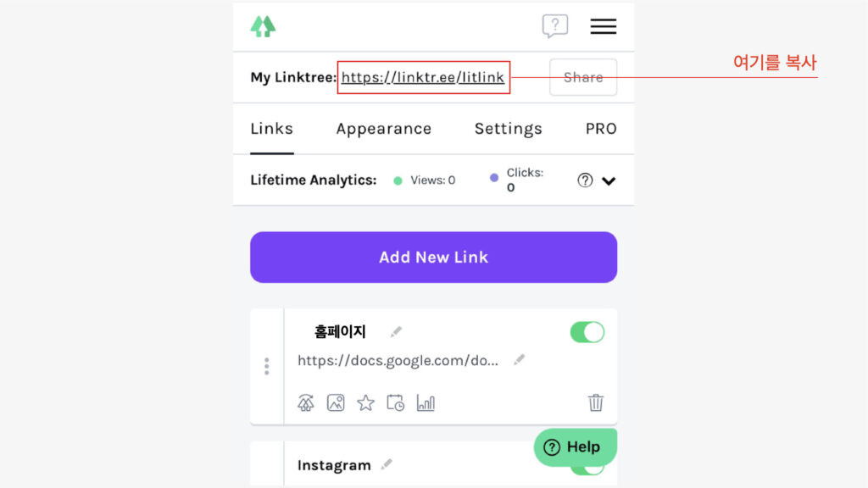
Task: Open the hamburger menu
Action: [603, 26]
